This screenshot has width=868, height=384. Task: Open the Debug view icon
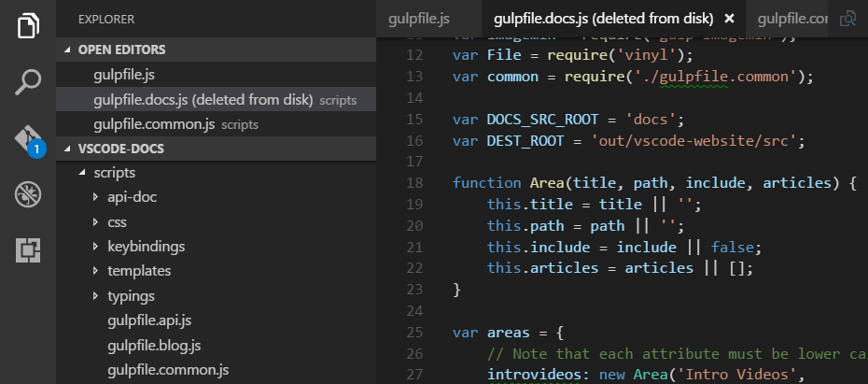coord(28,194)
